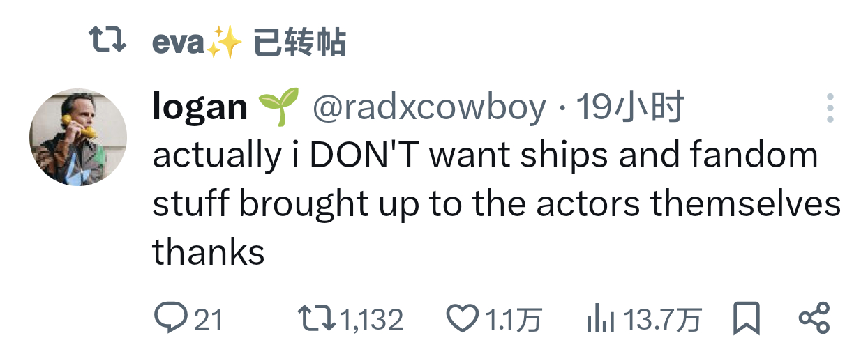The height and width of the screenshot is (354, 868).
Task: Click the view count 13.7万
Action: click(661, 320)
